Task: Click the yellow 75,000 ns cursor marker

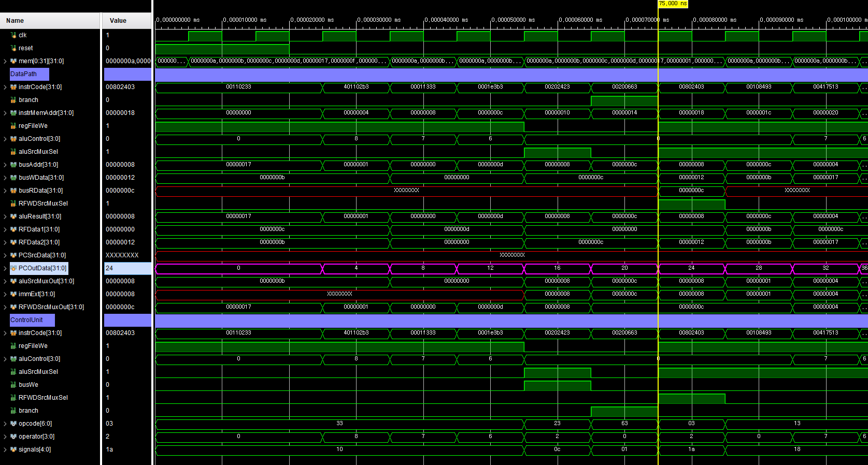Action: click(x=673, y=4)
